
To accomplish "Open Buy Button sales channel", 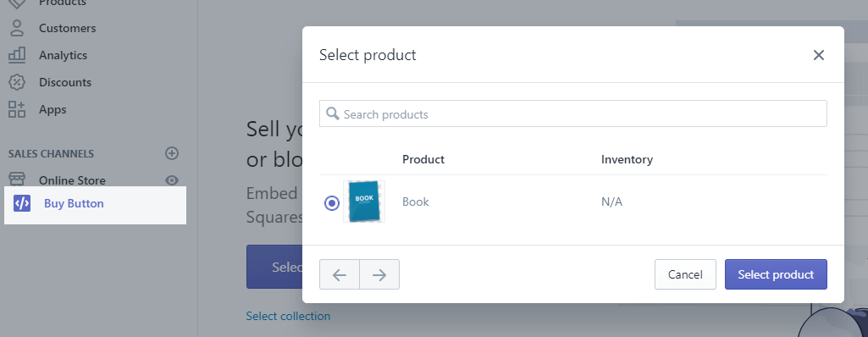I will [x=95, y=204].
